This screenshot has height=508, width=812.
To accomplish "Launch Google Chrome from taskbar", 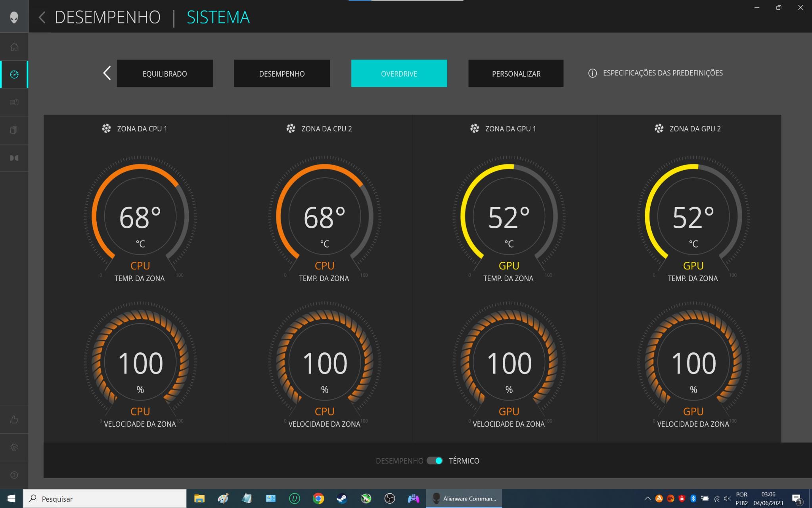I will point(318,498).
